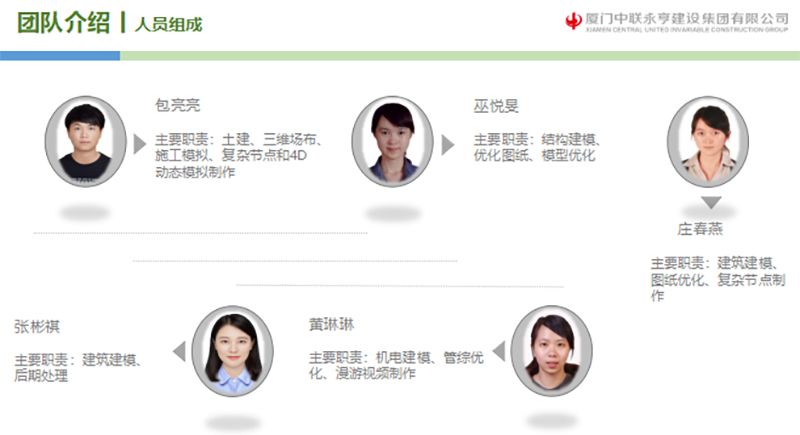Select the name label 黄琳琳
Image resolution: width=800 pixels, height=435 pixels.
click(331, 324)
